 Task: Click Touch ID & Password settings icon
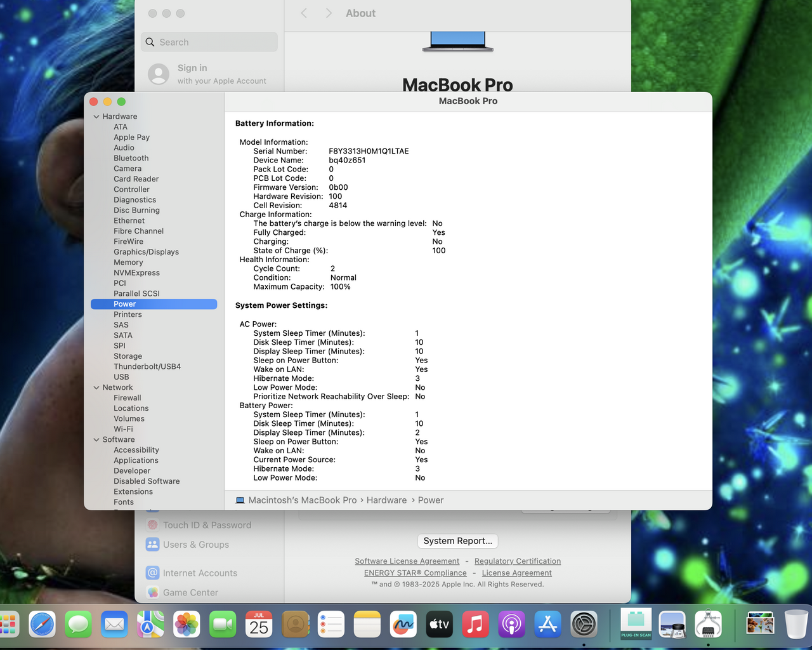152,525
